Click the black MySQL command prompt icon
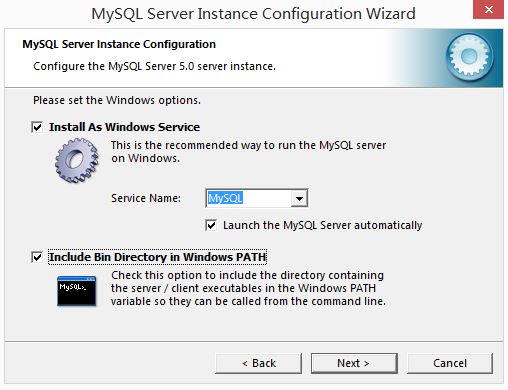This screenshot has height=390, width=508. [x=76, y=291]
